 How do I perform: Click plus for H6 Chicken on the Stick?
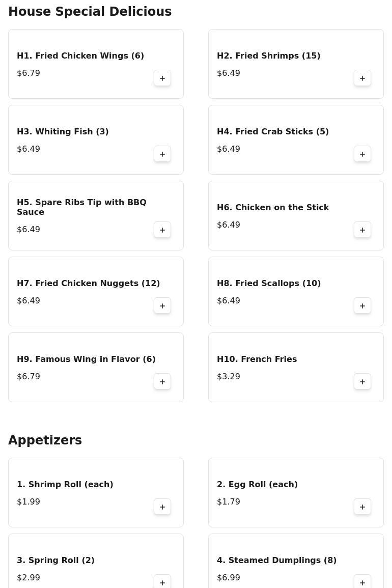coord(362,230)
